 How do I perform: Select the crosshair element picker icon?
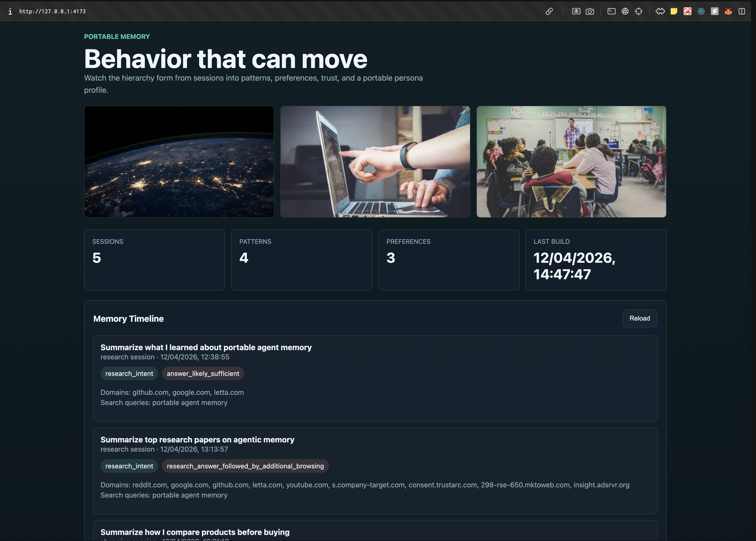(638, 11)
